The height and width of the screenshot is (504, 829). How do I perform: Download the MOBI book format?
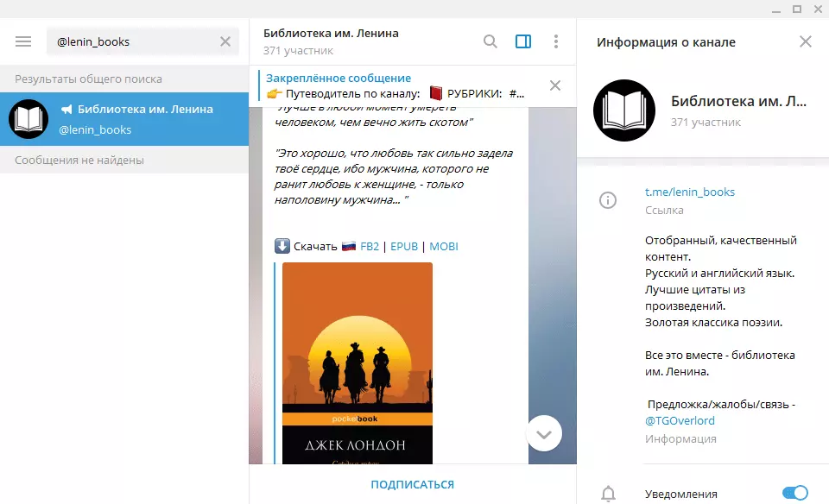444,246
